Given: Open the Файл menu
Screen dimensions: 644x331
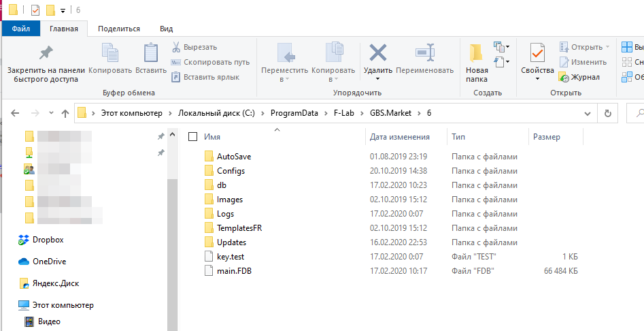Looking at the screenshot, I should 21,29.
